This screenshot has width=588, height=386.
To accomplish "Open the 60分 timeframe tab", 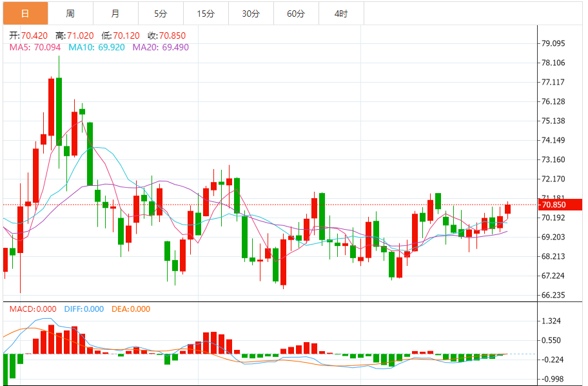I will click(x=296, y=14).
